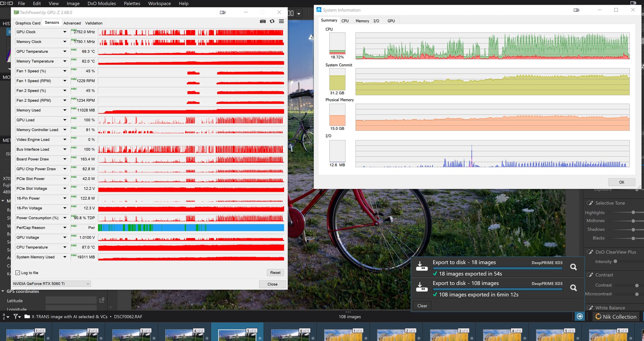Click the Reset button in GPU-Z
This screenshot has width=644, height=341.
coord(275,273)
